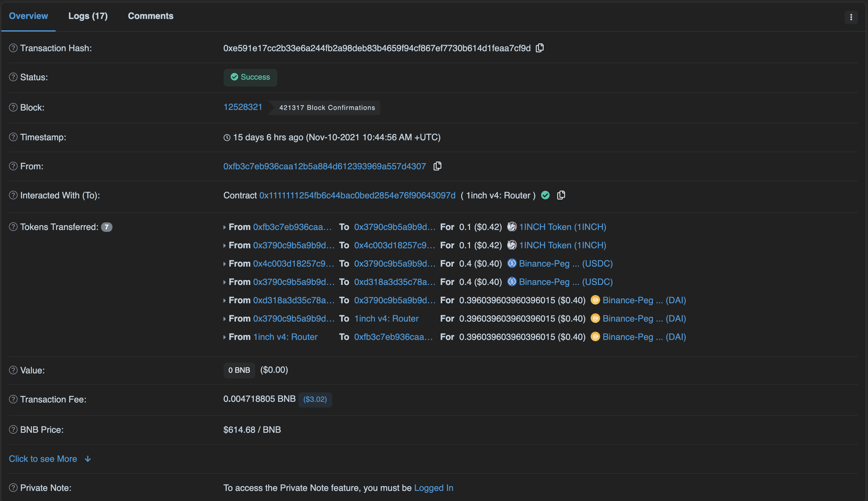Click the Tokens Transferred count badge 7
The width and height of the screenshot is (868, 501).
pyautogui.click(x=107, y=227)
